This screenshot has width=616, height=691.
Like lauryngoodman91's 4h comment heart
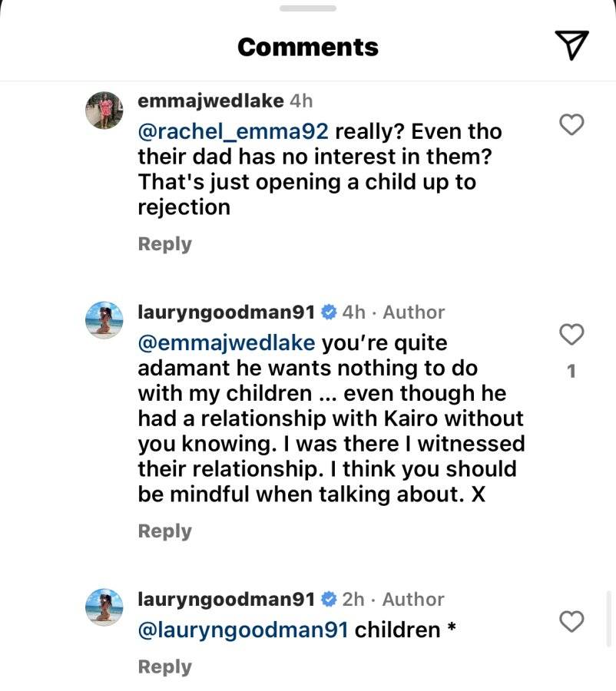(x=571, y=334)
